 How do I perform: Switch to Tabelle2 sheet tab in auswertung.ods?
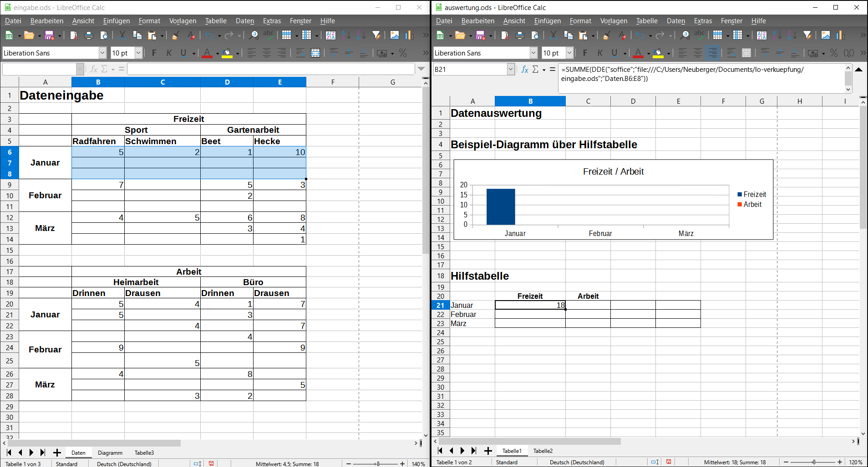(x=543, y=451)
